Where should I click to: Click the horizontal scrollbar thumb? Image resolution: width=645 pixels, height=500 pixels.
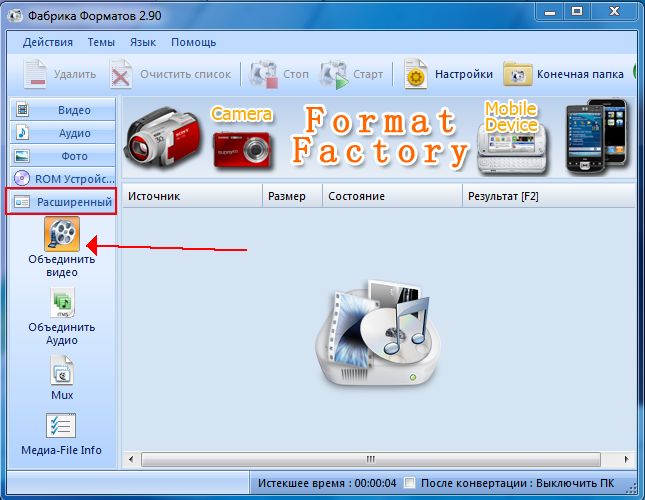click(x=371, y=459)
